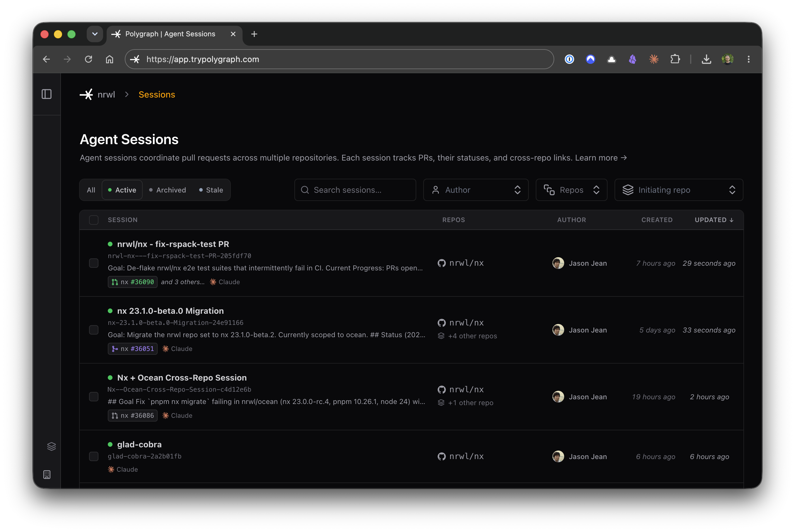The width and height of the screenshot is (795, 532).
Task: Select the fix-rspack-test PR session checkbox
Action: coord(94,263)
